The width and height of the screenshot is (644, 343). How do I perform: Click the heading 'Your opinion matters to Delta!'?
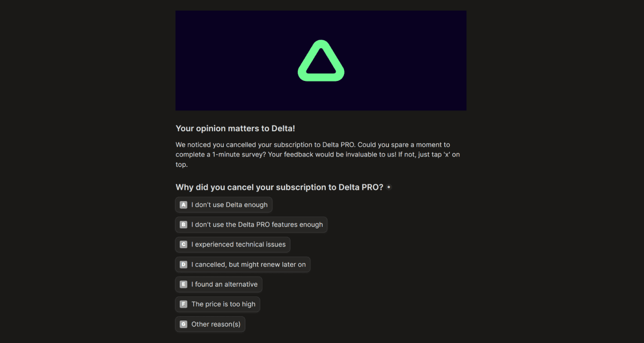(x=235, y=129)
